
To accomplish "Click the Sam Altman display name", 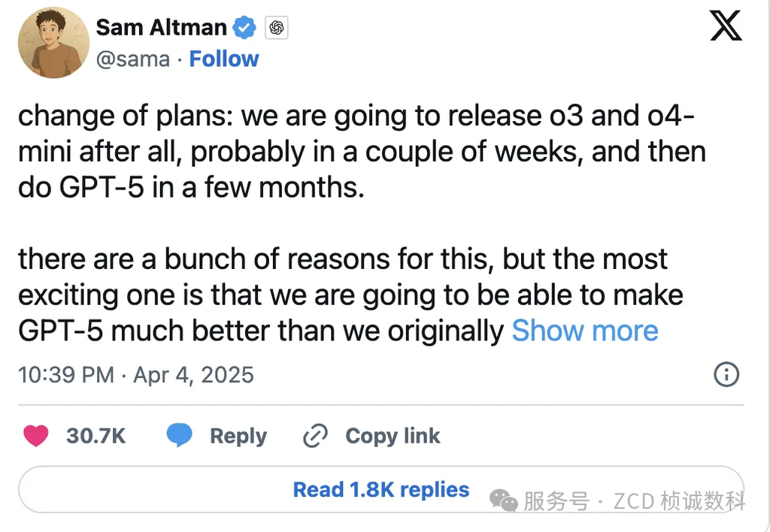I will click(x=161, y=28).
